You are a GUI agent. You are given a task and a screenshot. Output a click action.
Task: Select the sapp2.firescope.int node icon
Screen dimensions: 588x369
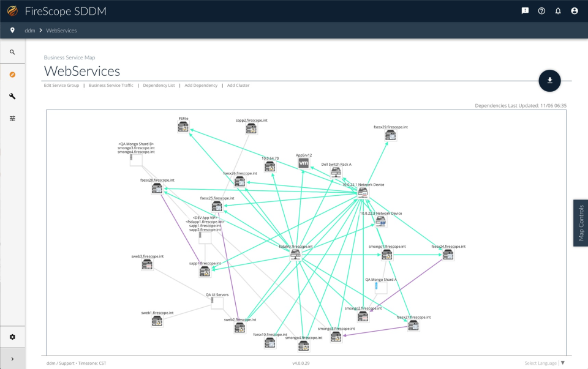point(251,129)
